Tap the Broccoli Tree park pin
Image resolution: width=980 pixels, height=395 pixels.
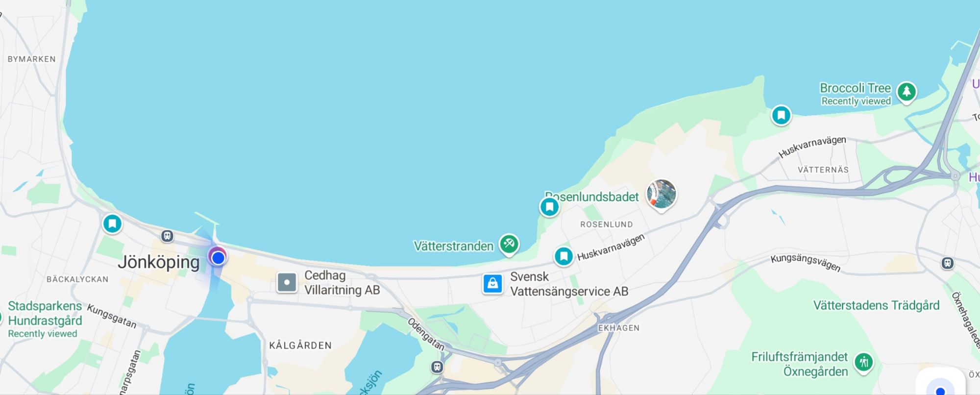906,92
